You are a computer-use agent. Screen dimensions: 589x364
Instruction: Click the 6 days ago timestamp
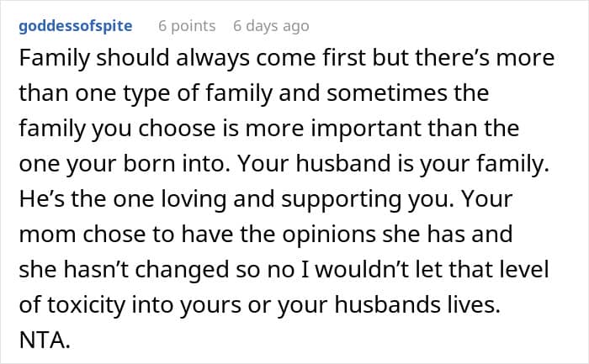[271, 26]
